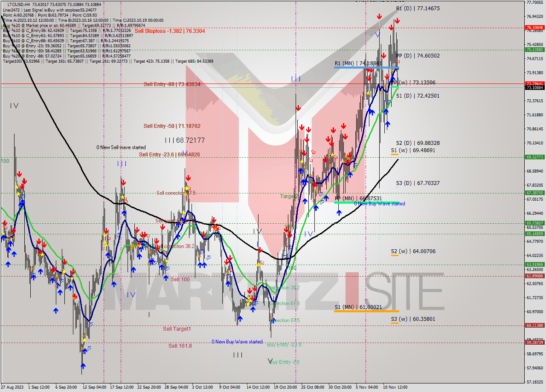Select the Buy Entry -50 label
The height and width of the screenshot is (392, 546).
pyautogui.click(x=284, y=362)
